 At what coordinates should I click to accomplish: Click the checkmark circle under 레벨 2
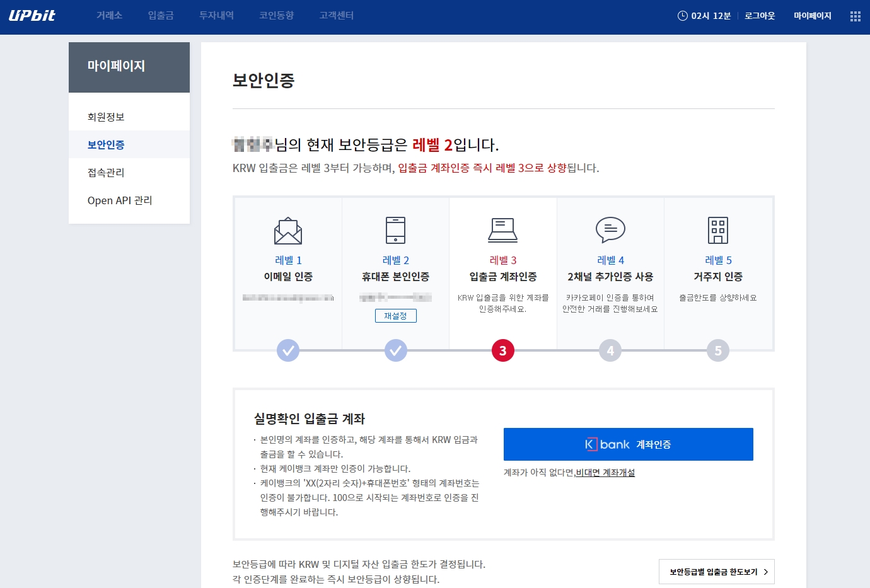(x=396, y=350)
